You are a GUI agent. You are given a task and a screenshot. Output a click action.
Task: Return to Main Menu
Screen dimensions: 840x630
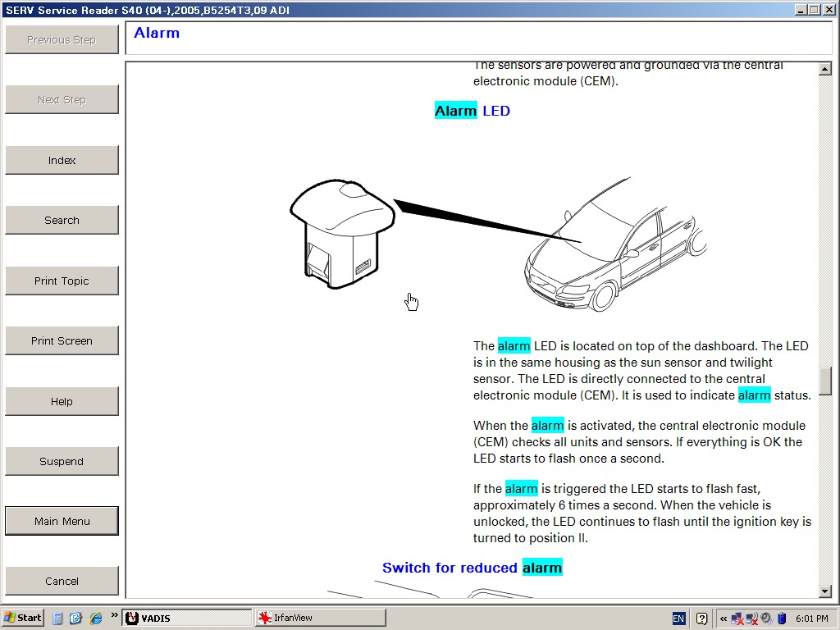pos(62,521)
